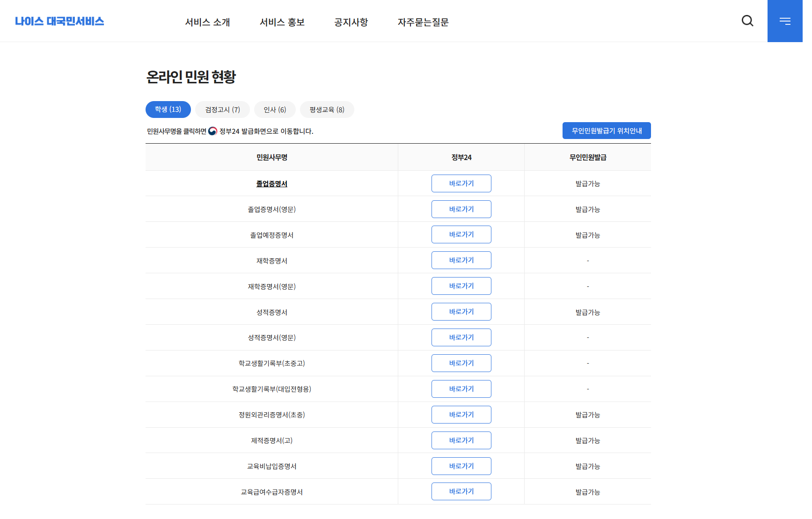Select 제적증명서(고) row name
Image resolution: width=812 pixels, height=519 pixels.
click(x=271, y=440)
